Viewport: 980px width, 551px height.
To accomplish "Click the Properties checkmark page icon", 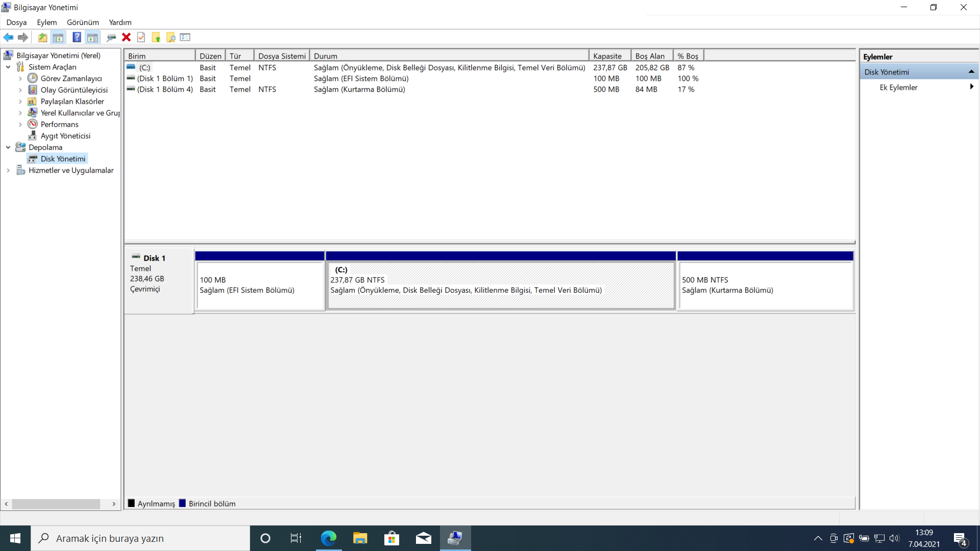I will 141,37.
